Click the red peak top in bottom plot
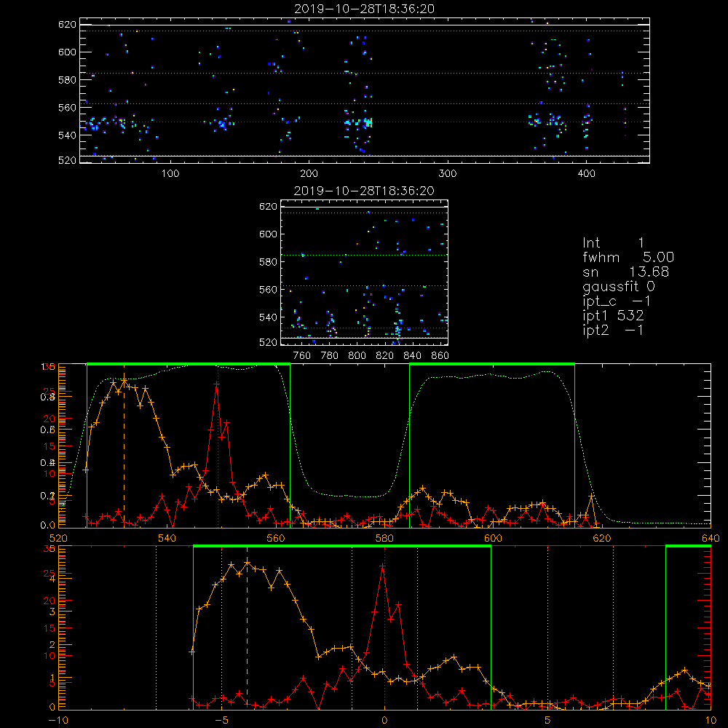 tap(383, 566)
